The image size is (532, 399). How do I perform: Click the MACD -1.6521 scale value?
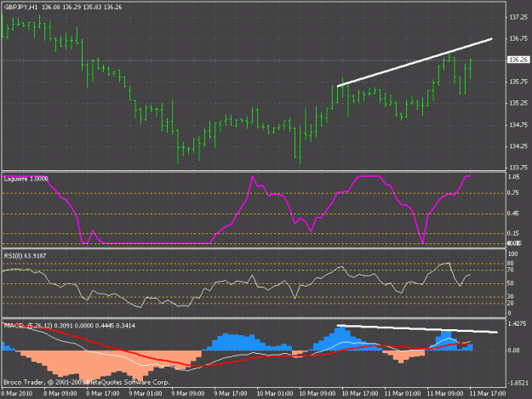(x=518, y=383)
